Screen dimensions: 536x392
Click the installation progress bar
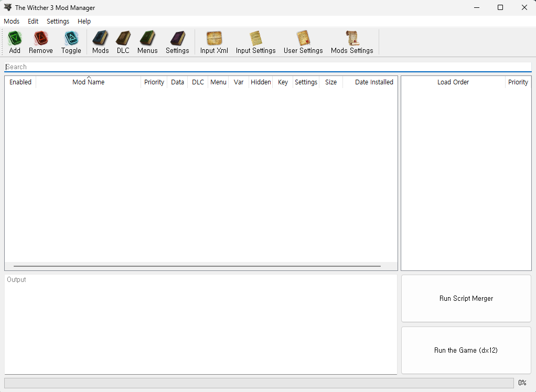coord(259,383)
